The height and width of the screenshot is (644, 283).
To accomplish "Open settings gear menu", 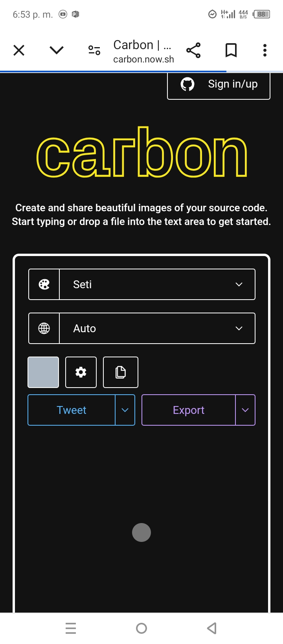I will click(81, 372).
